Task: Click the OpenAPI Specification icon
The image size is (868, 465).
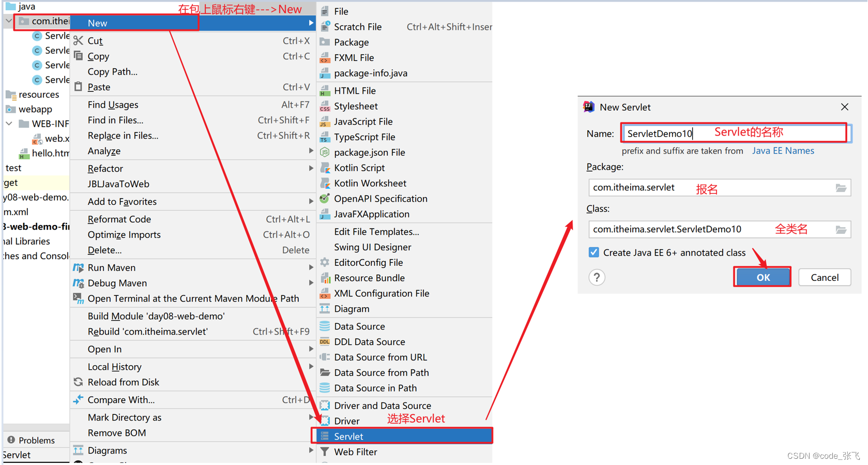Action: pyautogui.click(x=325, y=199)
